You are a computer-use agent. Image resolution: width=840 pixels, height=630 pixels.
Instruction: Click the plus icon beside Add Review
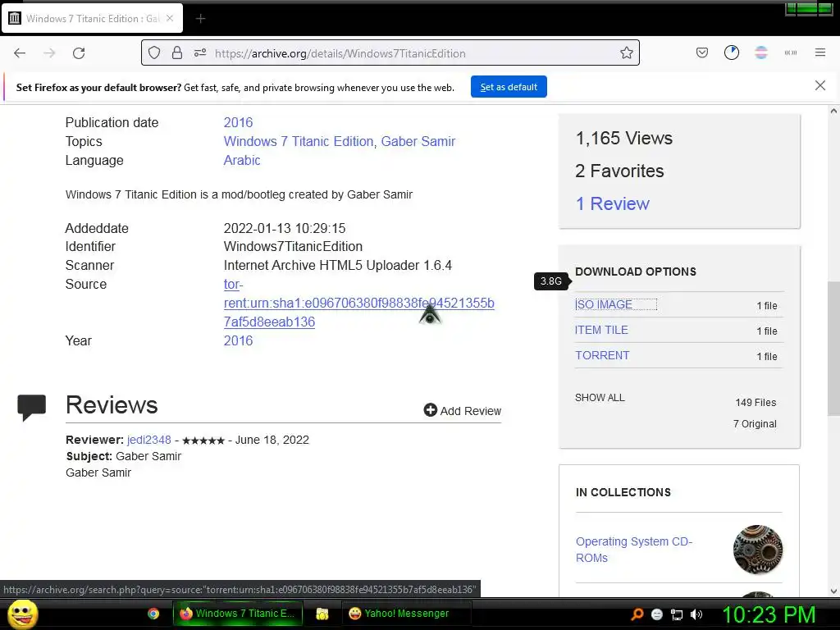pos(430,410)
